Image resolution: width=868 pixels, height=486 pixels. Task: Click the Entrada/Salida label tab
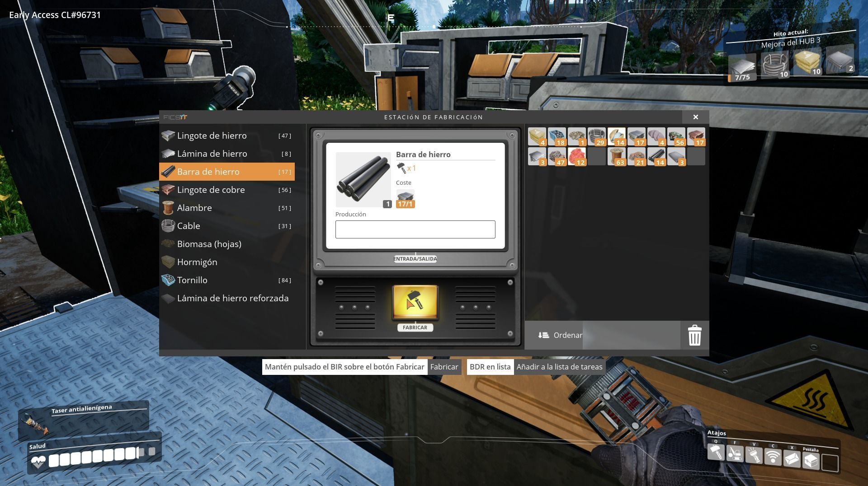click(415, 259)
